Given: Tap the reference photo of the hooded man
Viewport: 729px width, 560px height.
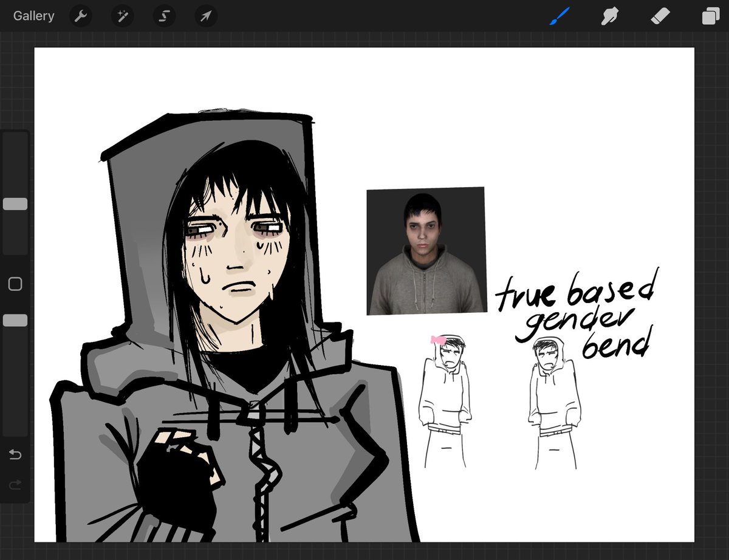Looking at the screenshot, I should pos(426,251).
